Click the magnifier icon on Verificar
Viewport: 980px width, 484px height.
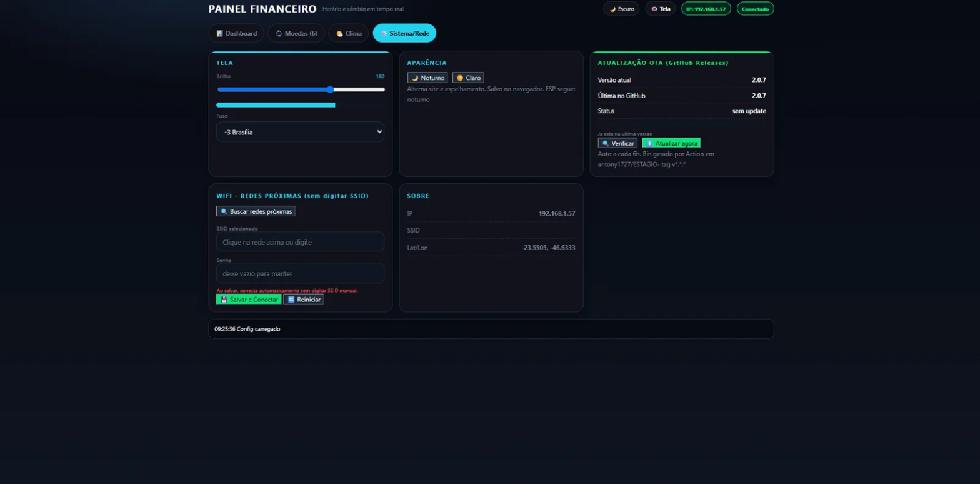coord(605,143)
